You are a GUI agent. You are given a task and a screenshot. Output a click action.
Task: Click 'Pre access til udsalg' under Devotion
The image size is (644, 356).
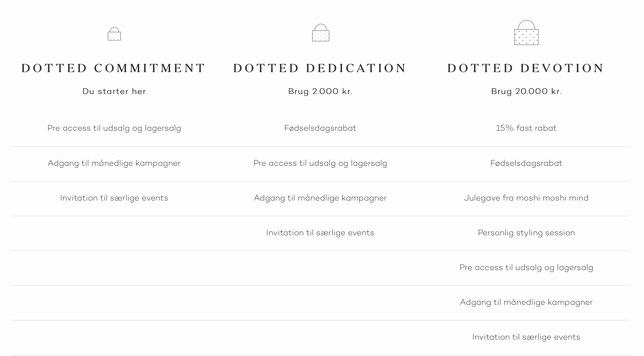(526, 267)
